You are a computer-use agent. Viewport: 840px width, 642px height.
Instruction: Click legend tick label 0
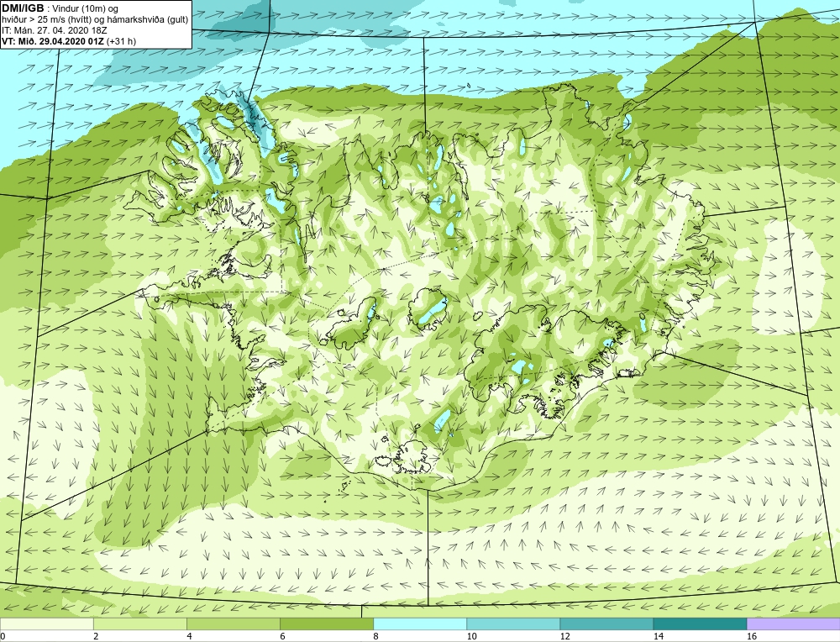pyautogui.click(x=3, y=636)
